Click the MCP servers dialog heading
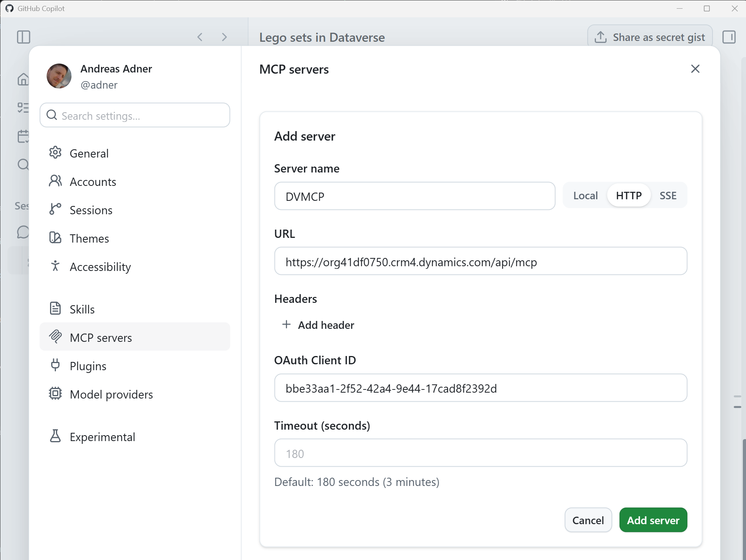Image resolution: width=746 pixels, height=560 pixels. point(294,69)
